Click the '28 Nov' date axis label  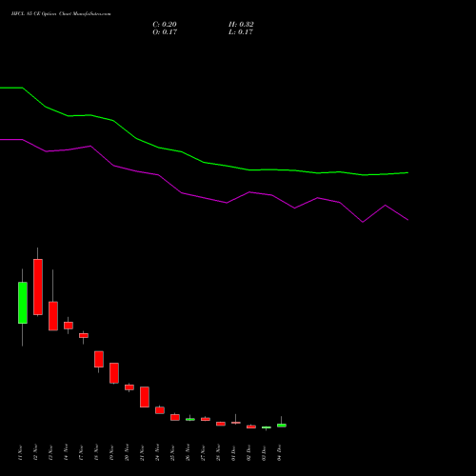[218, 453]
